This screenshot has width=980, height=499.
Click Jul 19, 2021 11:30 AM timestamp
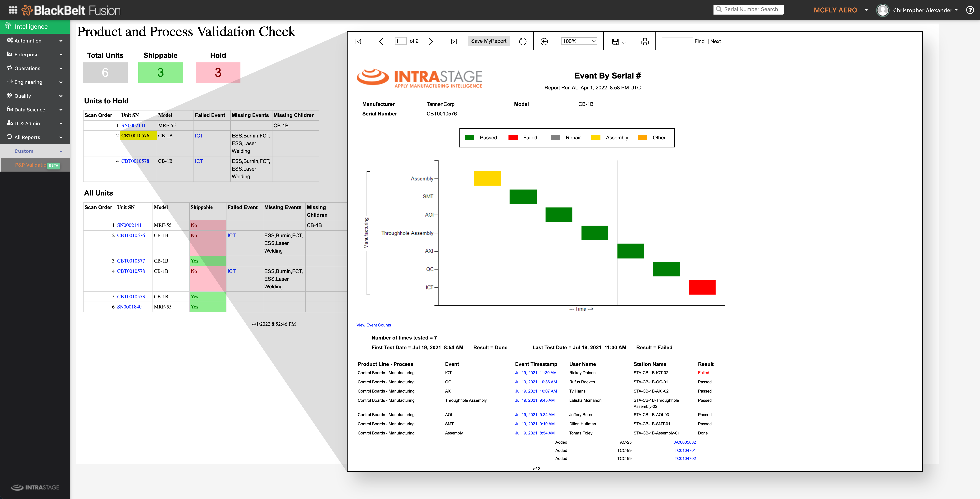click(x=536, y=373)
